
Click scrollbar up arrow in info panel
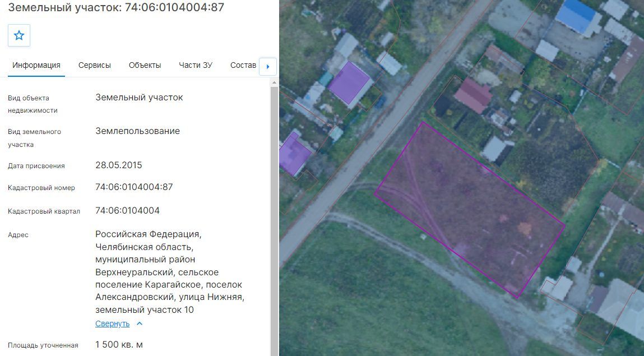click(274, 82)
